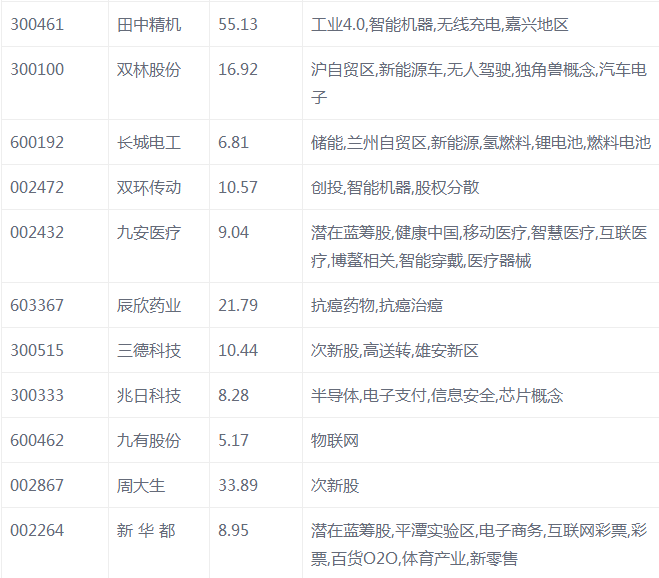Image resolution: width=659 pixels, height=578 pixels.
Task: Click stock name 九有股份
Action: click(149, 440)
